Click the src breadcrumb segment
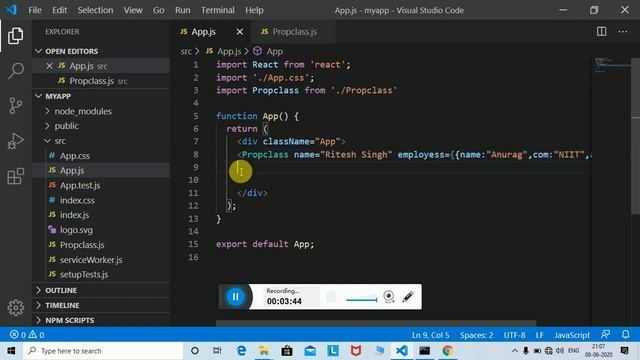Screen dimensions: 640x360 186,51
